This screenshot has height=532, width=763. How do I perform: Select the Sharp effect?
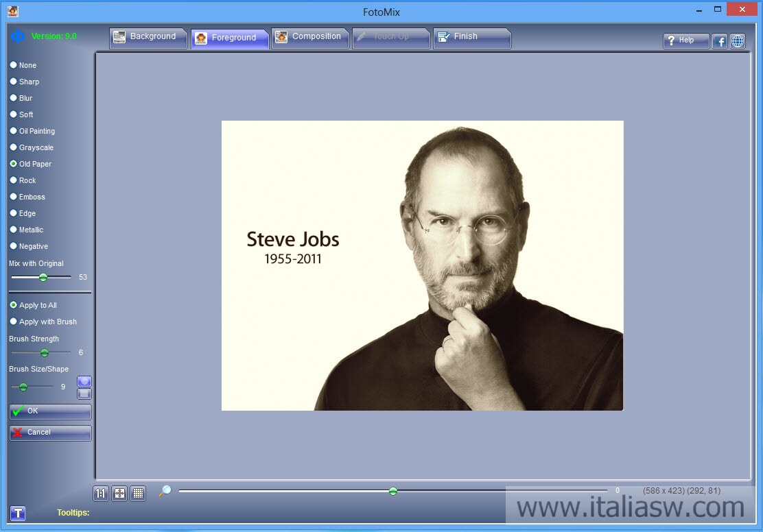point(25,82)
